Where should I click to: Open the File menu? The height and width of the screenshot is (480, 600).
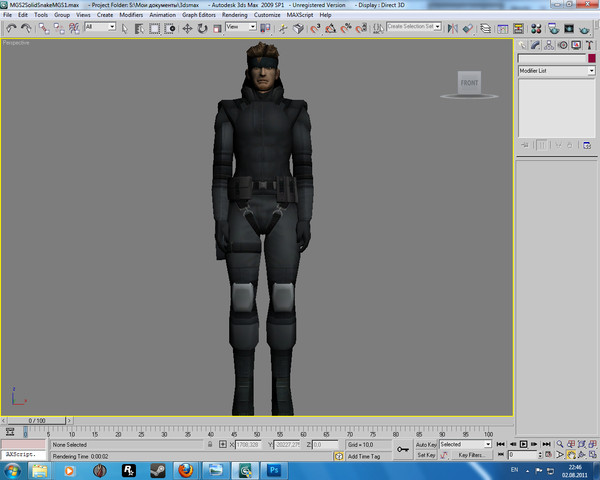(x=8, y=15)
